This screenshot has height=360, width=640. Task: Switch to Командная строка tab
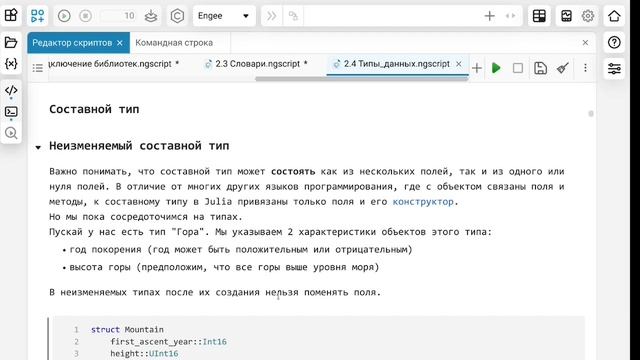[174, 42]
